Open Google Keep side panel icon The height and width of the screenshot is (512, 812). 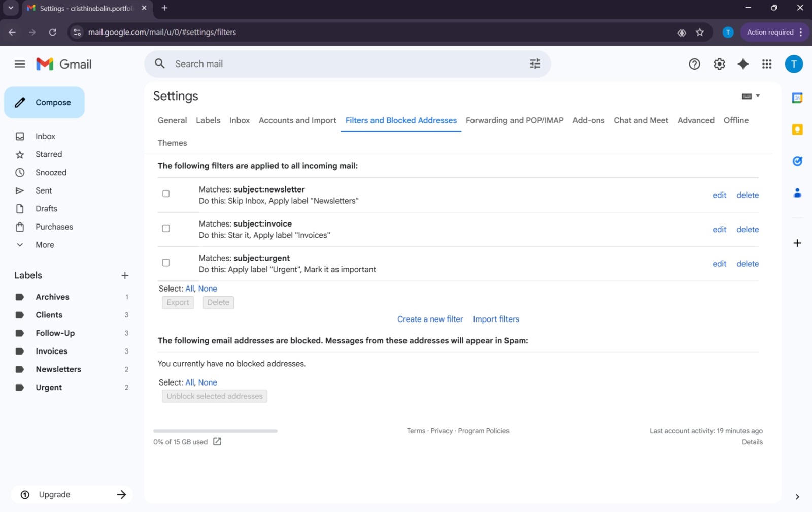point(797,130)
